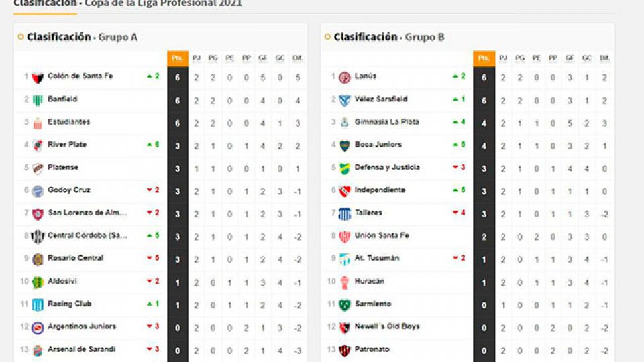Viewport: 644px width, 362px height.
Task: Click the Colón de Santa Fe crest
Action: coord(38,76)
